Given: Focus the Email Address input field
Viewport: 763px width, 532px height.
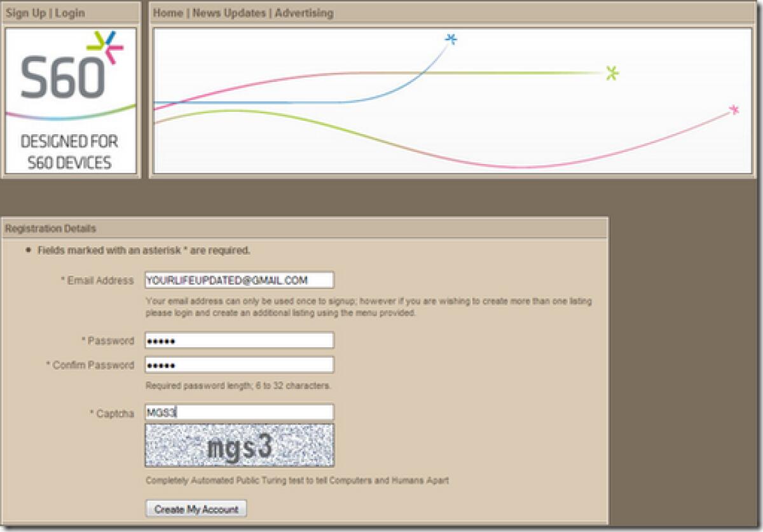Looking at the screenshot, I should pos(239,280).
